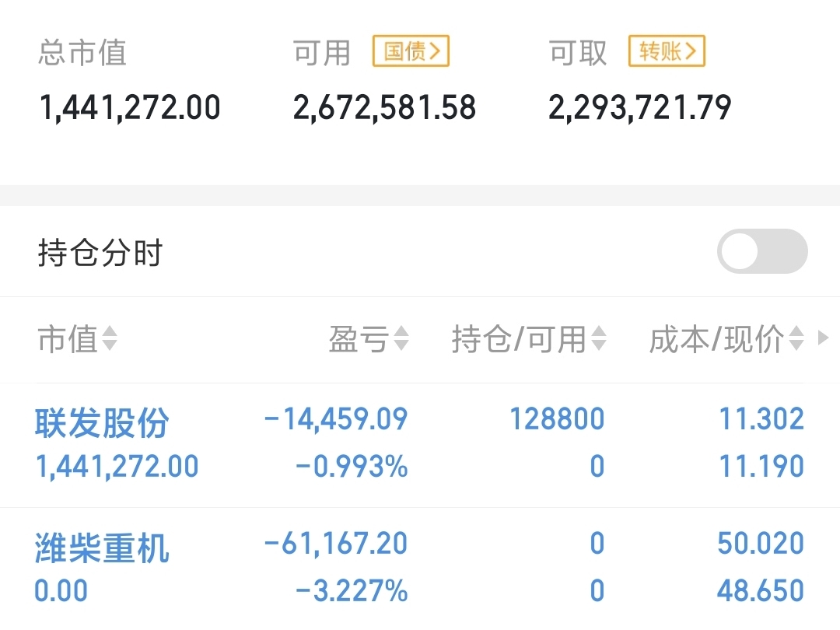Click the 总市值 label
This screenshot has width=840, height=630.
(82, 53)
